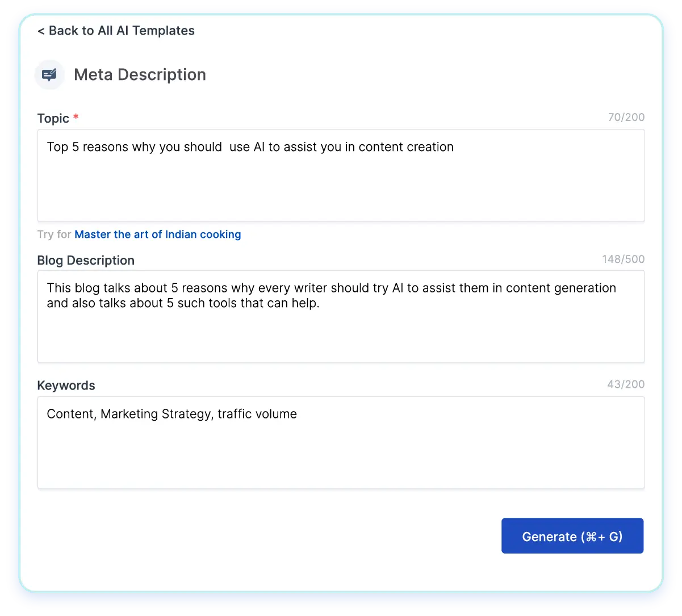Screen dimensions: 682x616
Task: Click the 43/200 Keywords character counter
Action: (x=626, y=384)
